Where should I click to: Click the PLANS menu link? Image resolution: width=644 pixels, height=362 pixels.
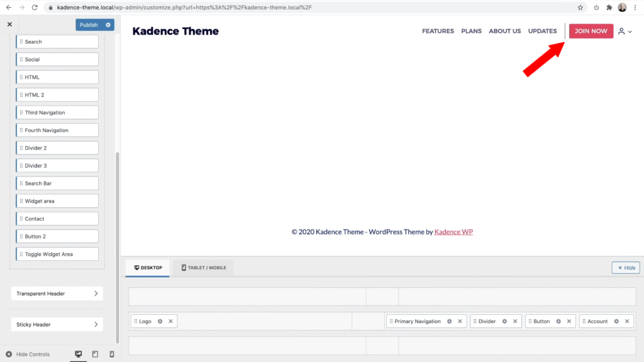coord(471,31)
